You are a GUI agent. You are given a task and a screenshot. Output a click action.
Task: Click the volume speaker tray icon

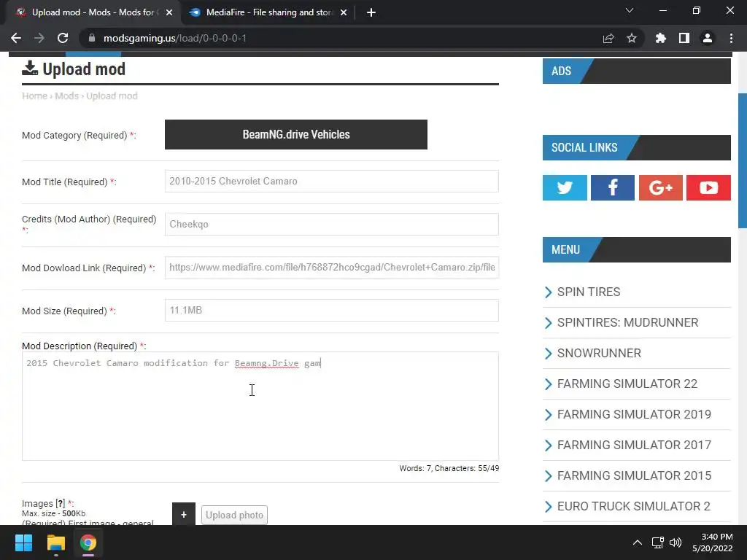[676, 542]
